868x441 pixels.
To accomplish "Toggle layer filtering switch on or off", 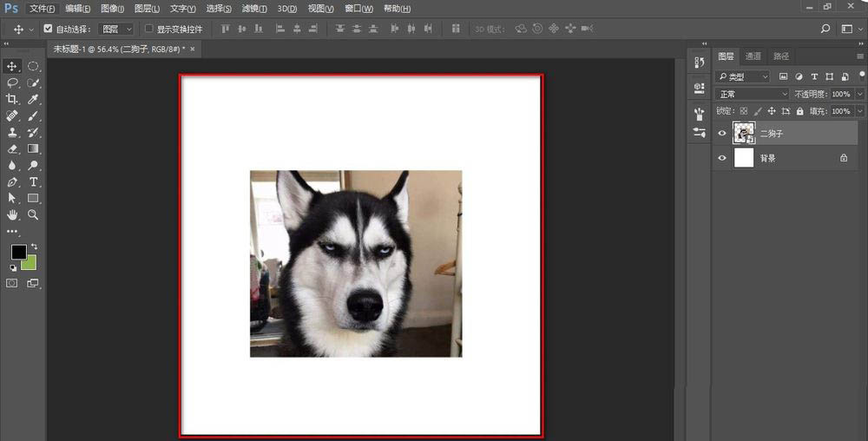I will 862,75.
